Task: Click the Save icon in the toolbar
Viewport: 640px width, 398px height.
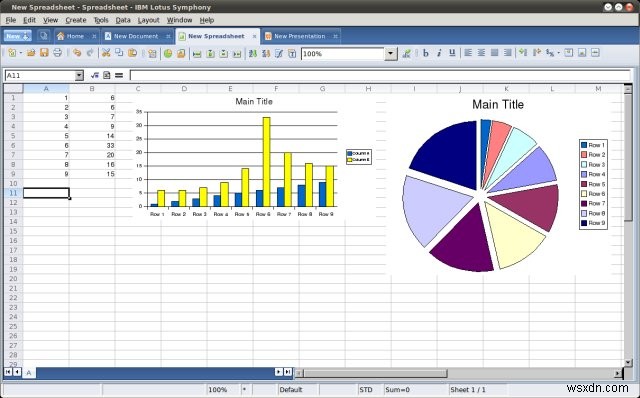Action: (x=44, y=53)
